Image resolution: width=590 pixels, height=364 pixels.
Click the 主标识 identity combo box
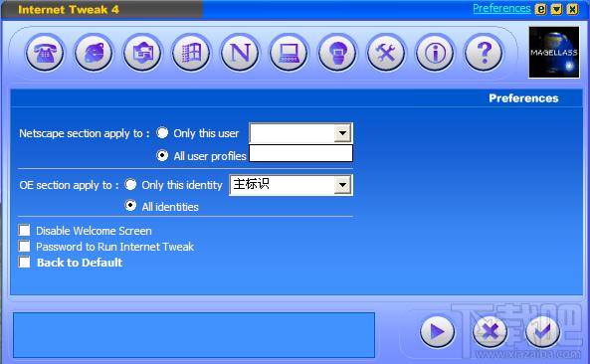click(291, 185)
